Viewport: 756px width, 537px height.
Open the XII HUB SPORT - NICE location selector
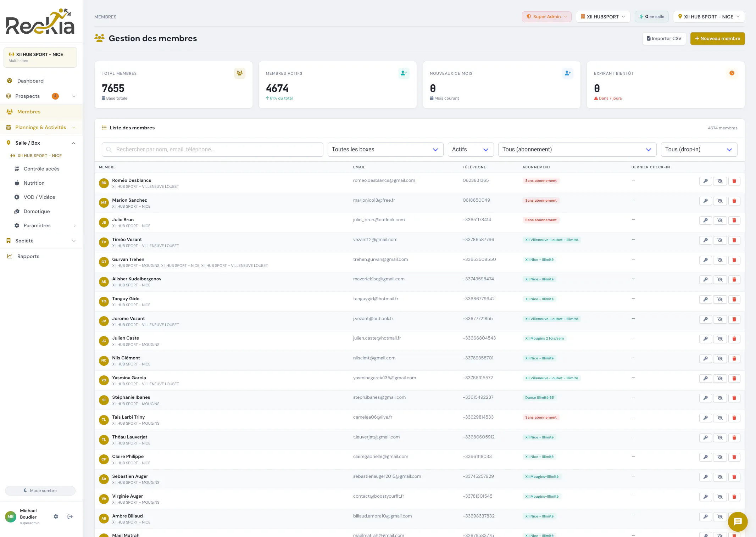[x=708, y=17]
